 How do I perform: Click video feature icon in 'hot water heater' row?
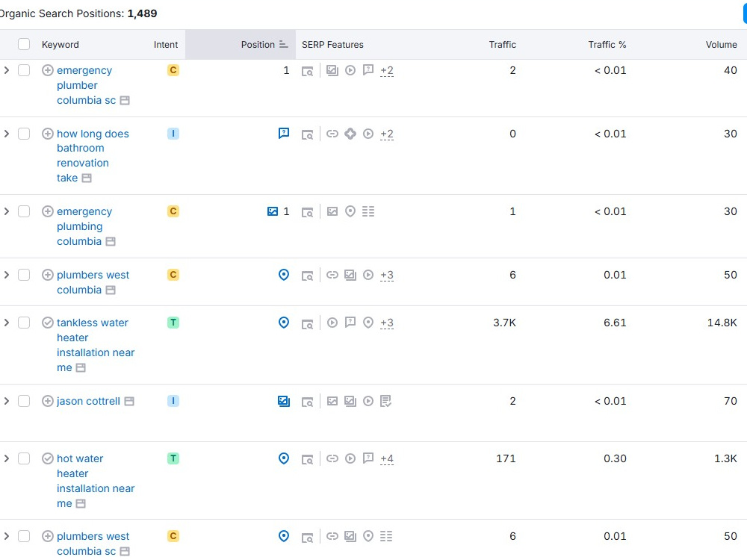coord(350,458)
